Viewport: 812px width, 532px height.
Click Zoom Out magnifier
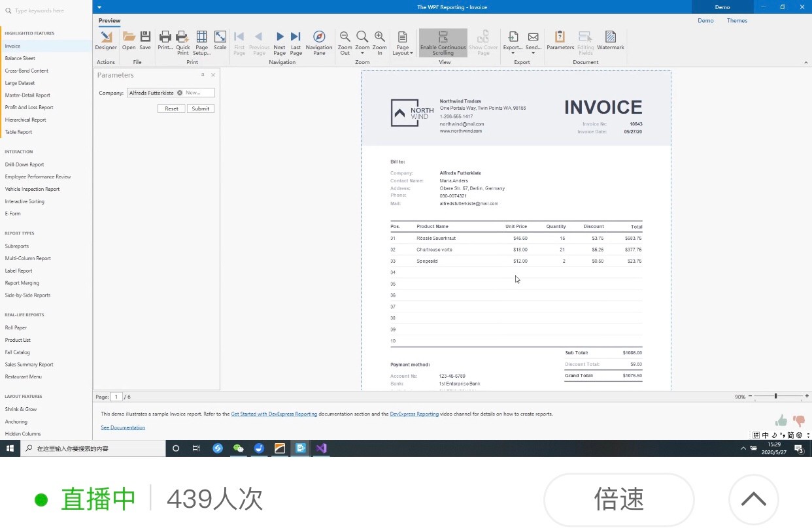tap(345, 43)
